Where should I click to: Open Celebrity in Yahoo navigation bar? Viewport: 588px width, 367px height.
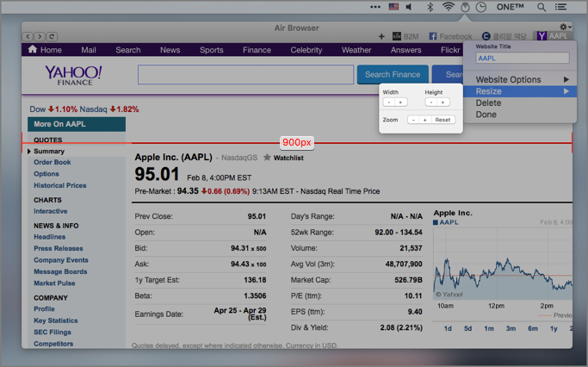click(306, 50)
